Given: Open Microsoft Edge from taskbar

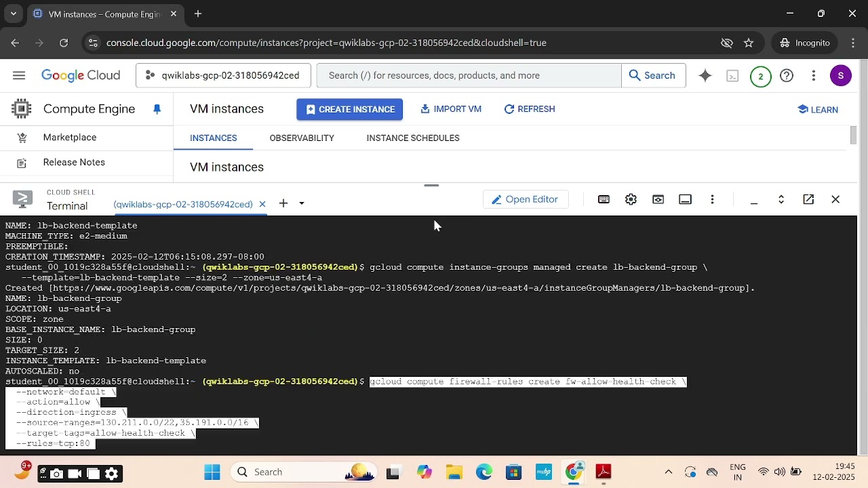Looking at the screenshot, I should pyautogui.click(x=484, y=472).
